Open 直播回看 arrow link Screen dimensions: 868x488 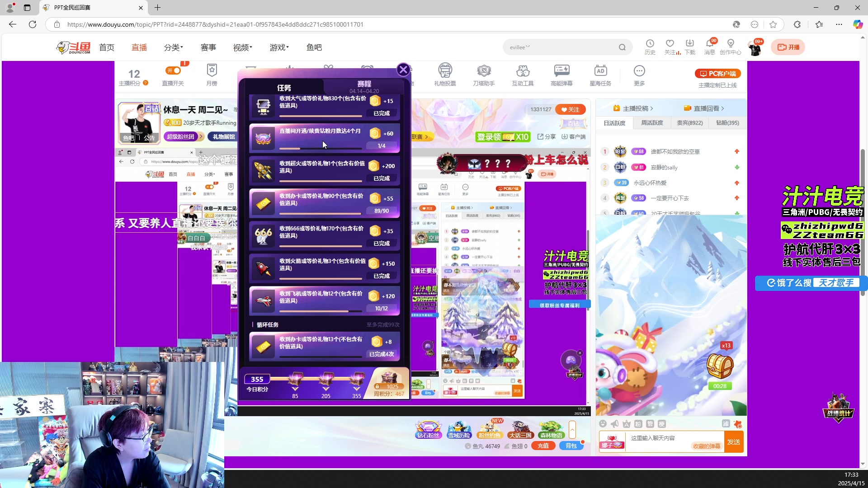coord(704,108)
